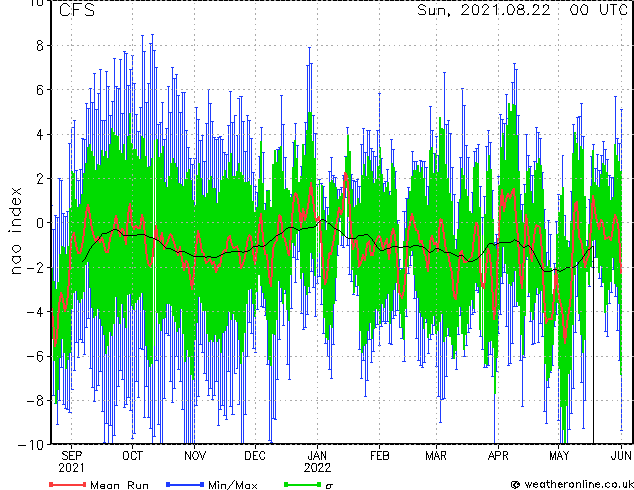Click the JAN 2022 axis label

(x=317, y=462)
